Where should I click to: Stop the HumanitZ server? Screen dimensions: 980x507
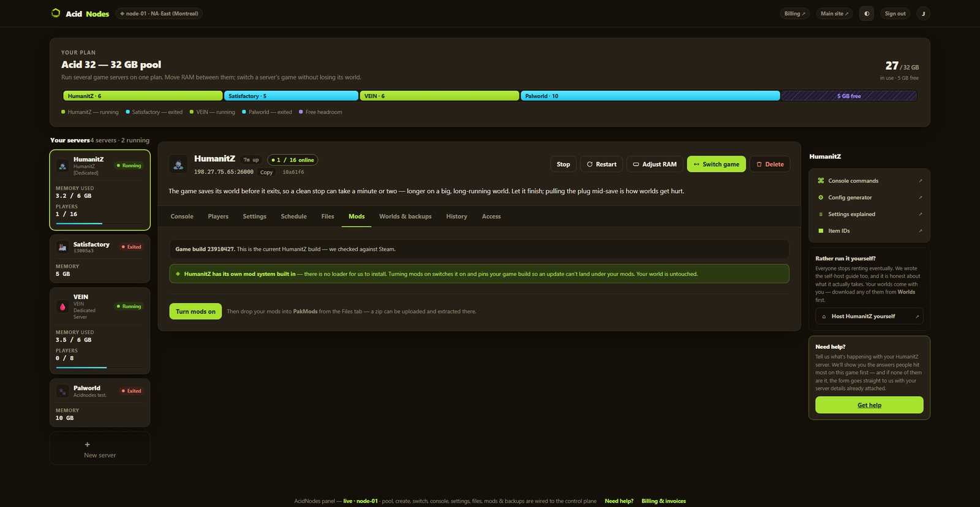click(563, 164)
